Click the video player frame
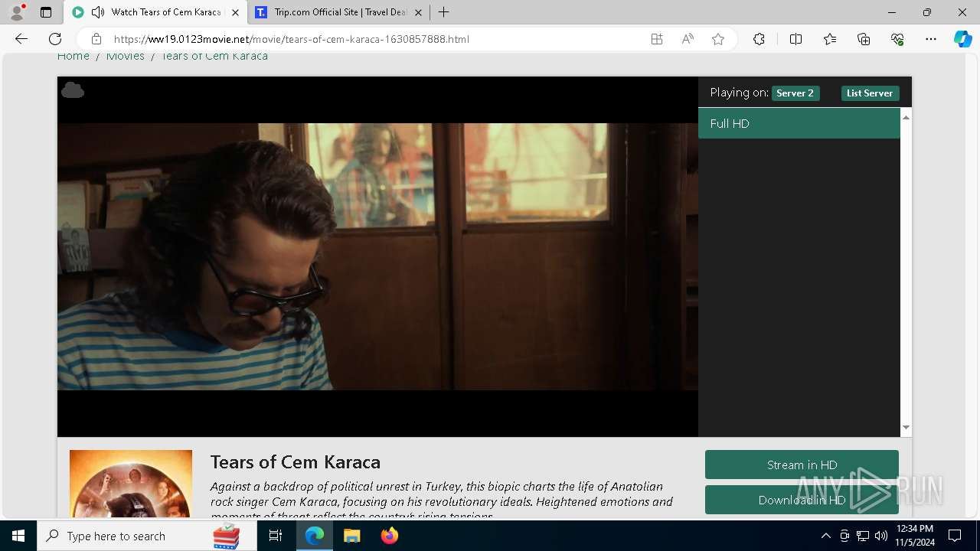The image size is (980, 551). tap(377, 256)
